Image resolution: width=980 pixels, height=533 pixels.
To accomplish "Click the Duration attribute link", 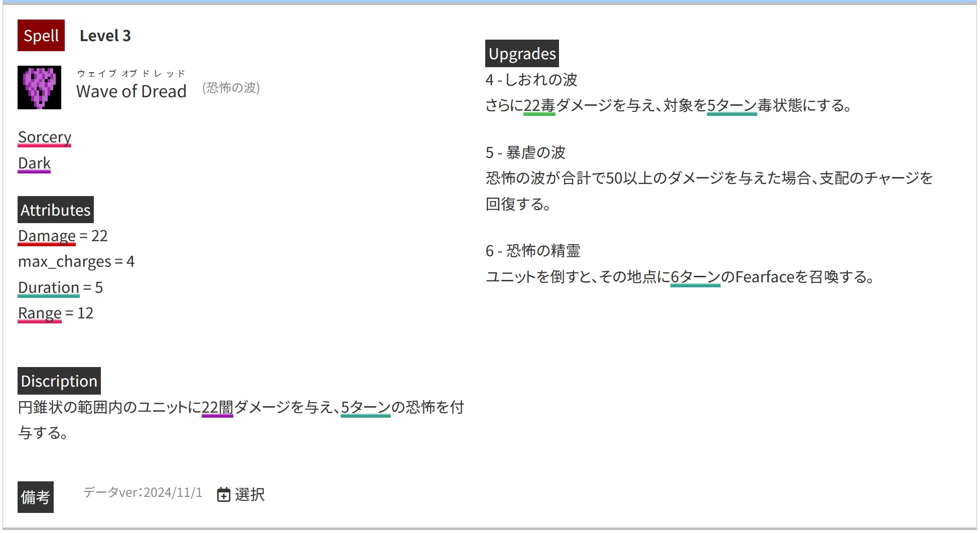I will 49,287.
